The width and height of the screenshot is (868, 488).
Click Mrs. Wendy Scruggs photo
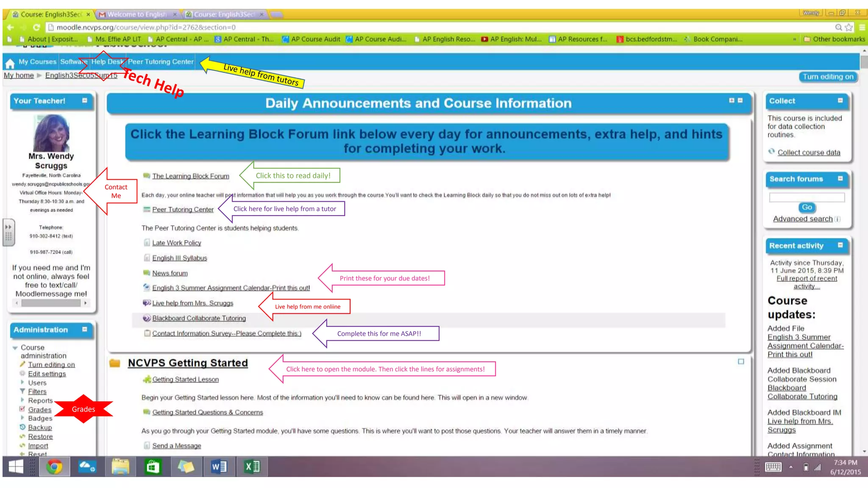click(x=51, y=133)
